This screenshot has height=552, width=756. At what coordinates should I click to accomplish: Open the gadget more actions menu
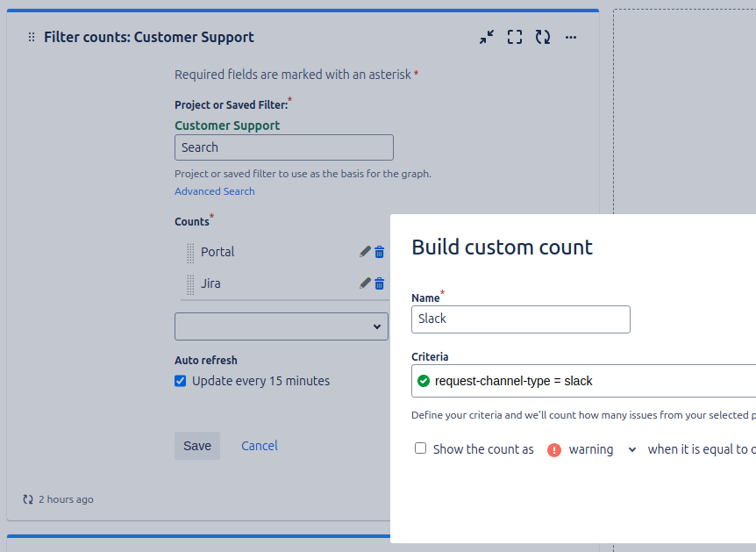point(571,37)
